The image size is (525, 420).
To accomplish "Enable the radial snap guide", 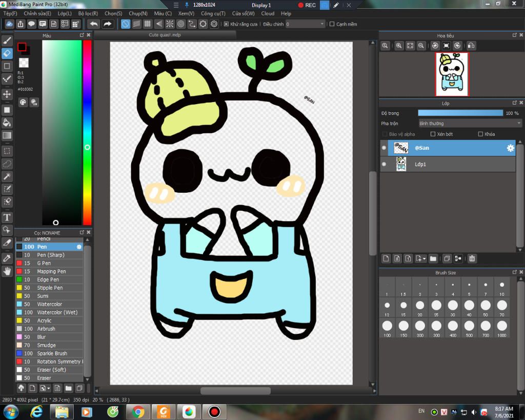I will (x=170, y=24).
